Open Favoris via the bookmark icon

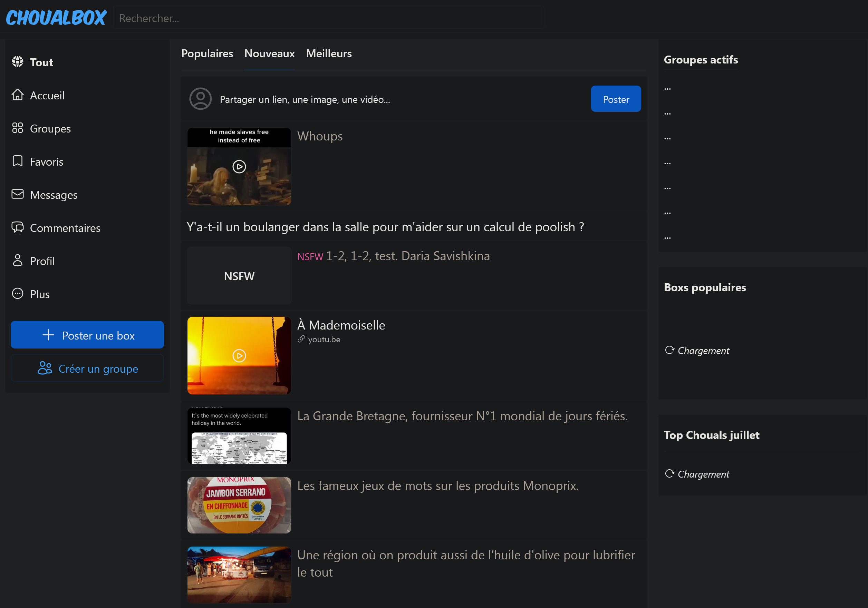17,161
